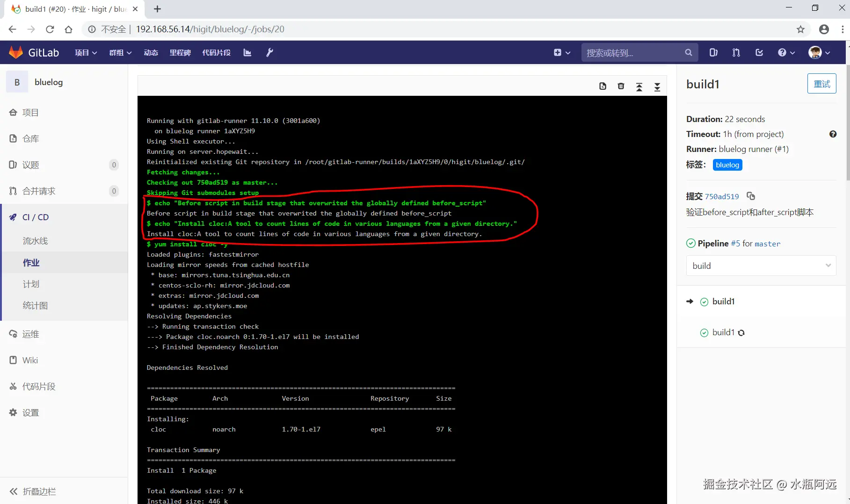The width and height of the screenshot is (850, 504).
Task: Expand the 项目 navbar dropdown
Action: pos(85,52)
